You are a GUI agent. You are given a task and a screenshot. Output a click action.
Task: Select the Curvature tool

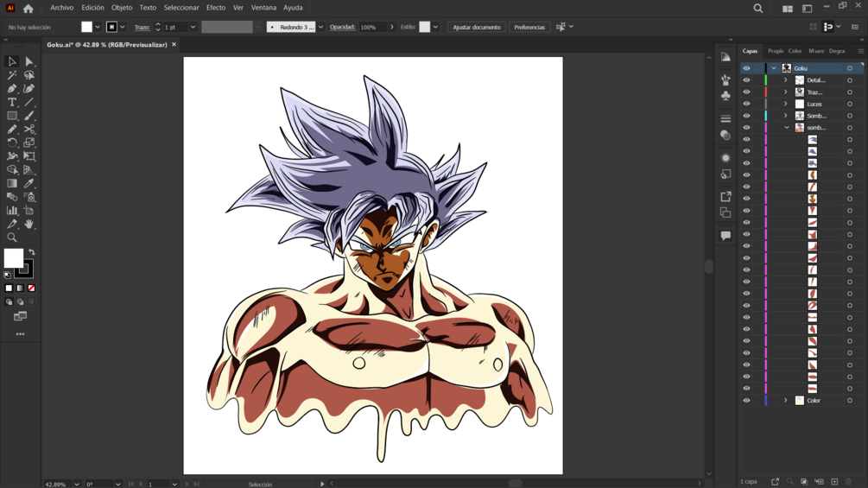click(x=29, y=88)
